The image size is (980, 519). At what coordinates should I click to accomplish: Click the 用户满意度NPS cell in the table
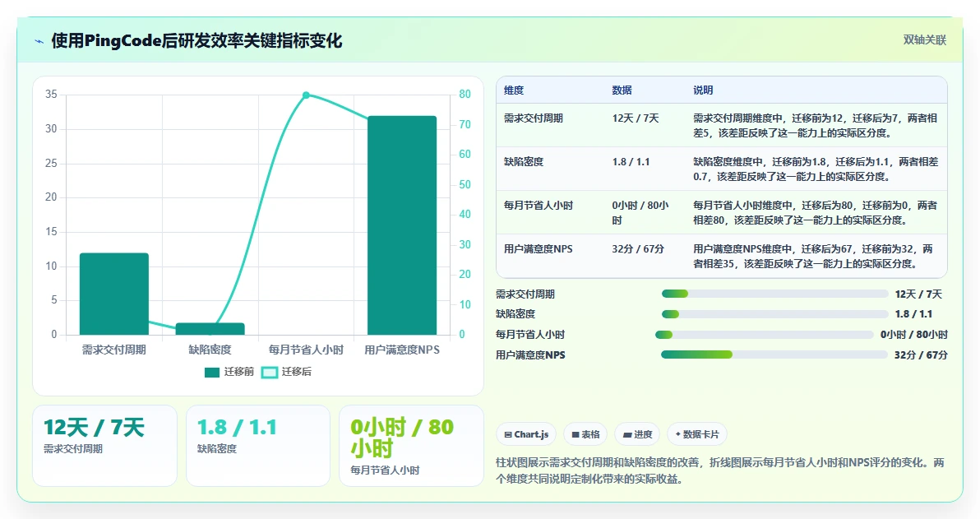coord(539,249)
